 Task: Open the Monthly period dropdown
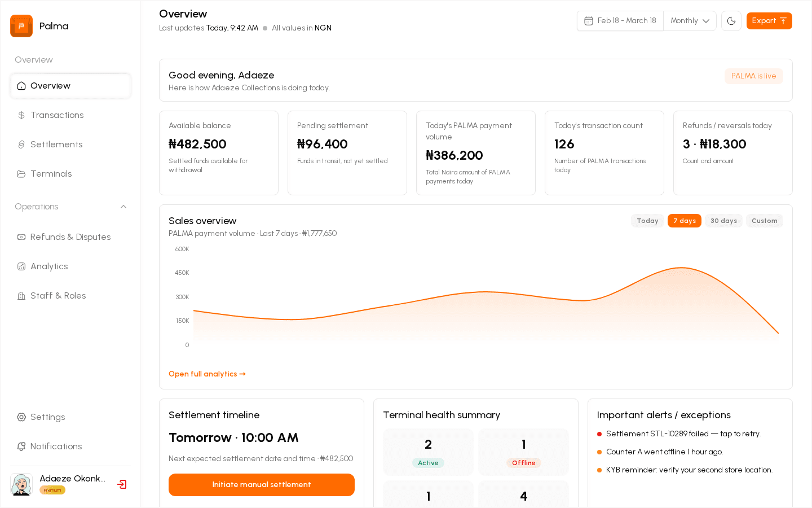[x=690, y=21]
